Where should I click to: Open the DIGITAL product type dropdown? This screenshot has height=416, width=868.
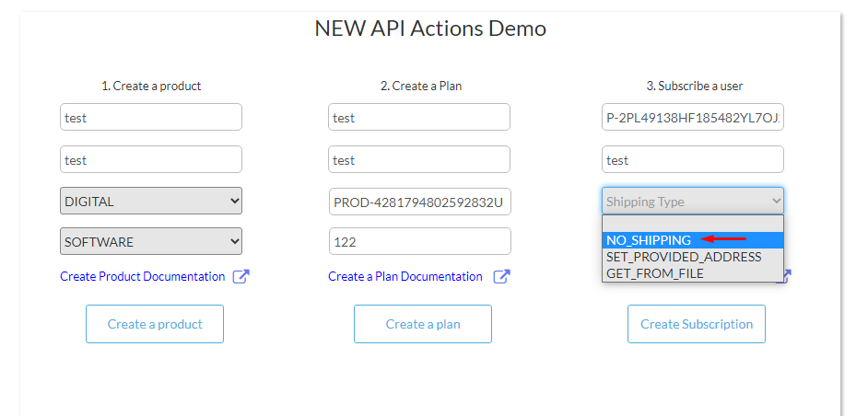click(x=151, y=202)
